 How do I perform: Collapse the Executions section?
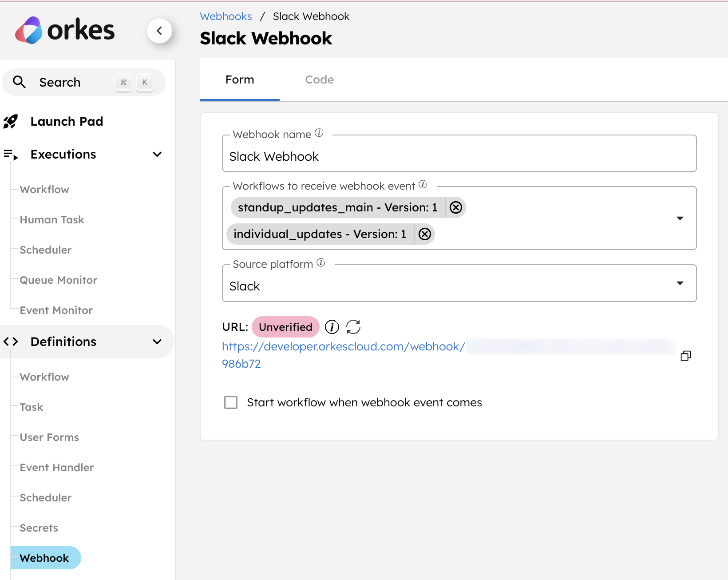(x=157, y=155)
